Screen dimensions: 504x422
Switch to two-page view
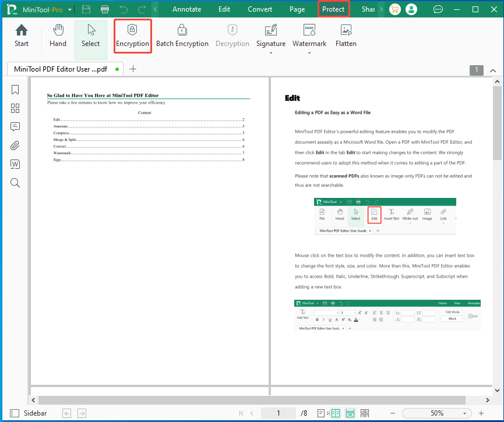335,413
